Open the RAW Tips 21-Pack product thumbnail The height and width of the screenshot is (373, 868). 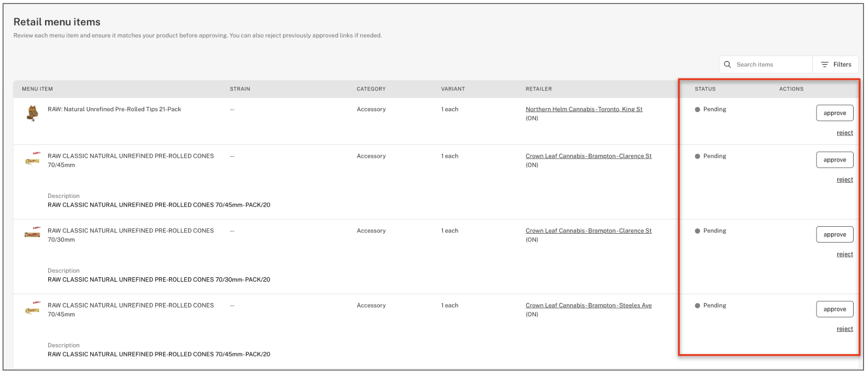point(33,114)
